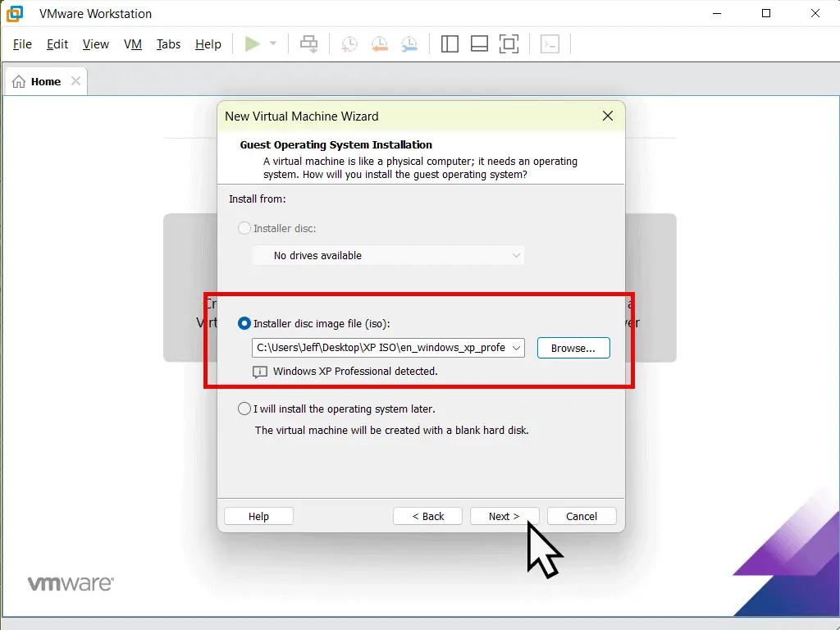Select the Installer disc radio button

pos(244,228)
